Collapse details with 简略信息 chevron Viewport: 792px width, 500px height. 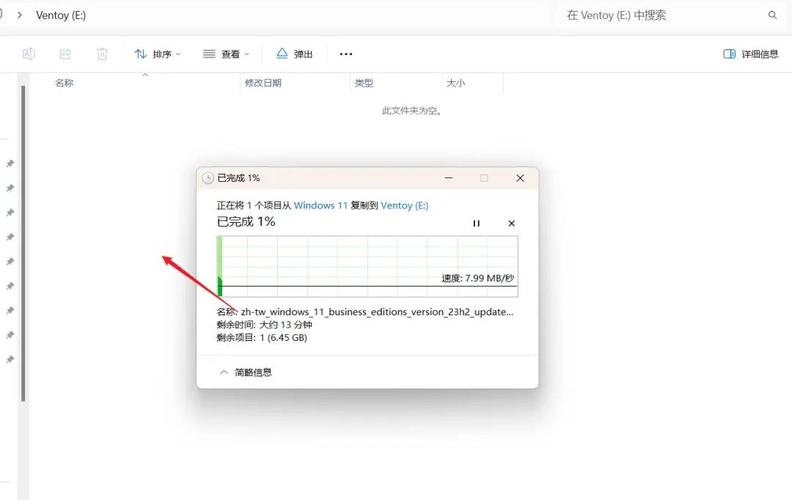point(246,372)
